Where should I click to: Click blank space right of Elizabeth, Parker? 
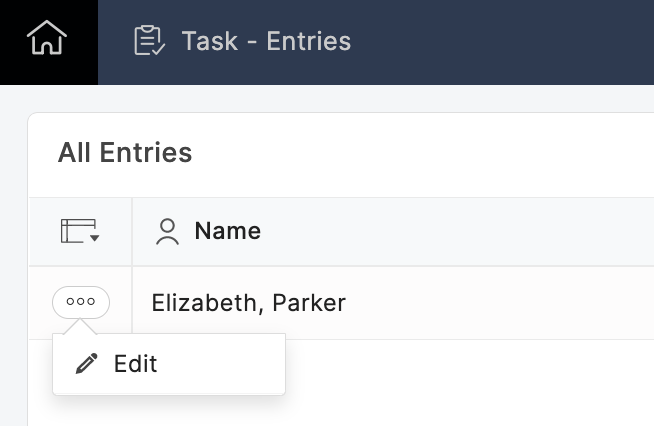(x=500, y=303)
